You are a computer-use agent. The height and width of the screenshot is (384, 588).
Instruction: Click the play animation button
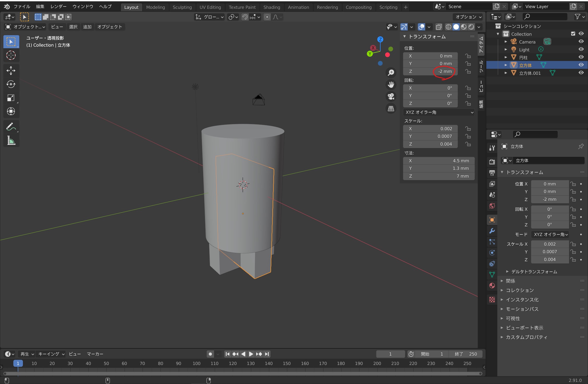tap(251, 354)
